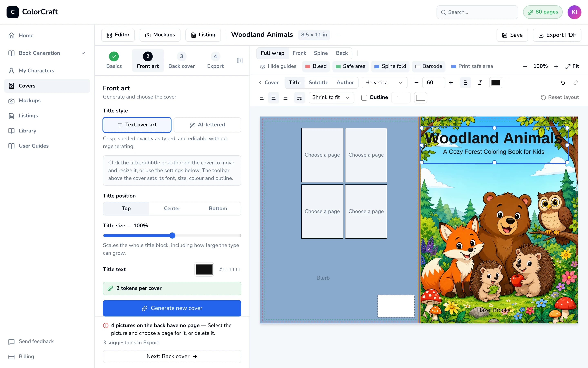Apply italic to title
Image resolution: width=588 pixels, height=368 pixels.
tap(480, 83)
